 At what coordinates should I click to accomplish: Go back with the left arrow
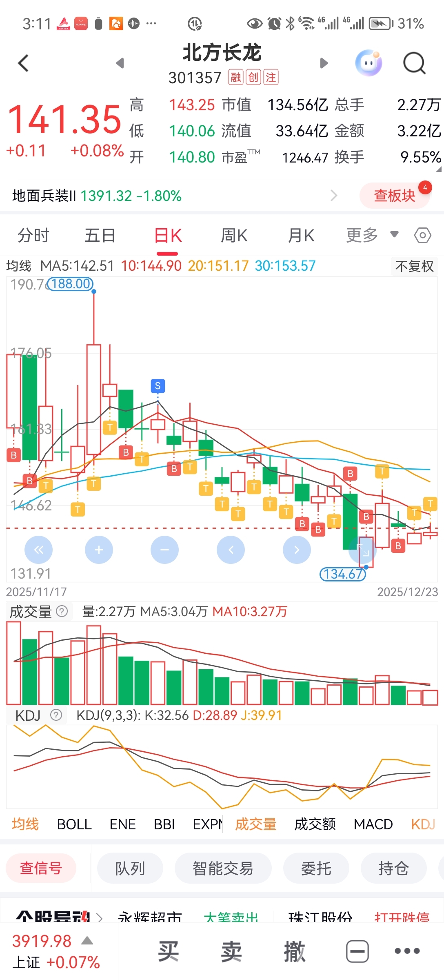click(x=23, y=63)
